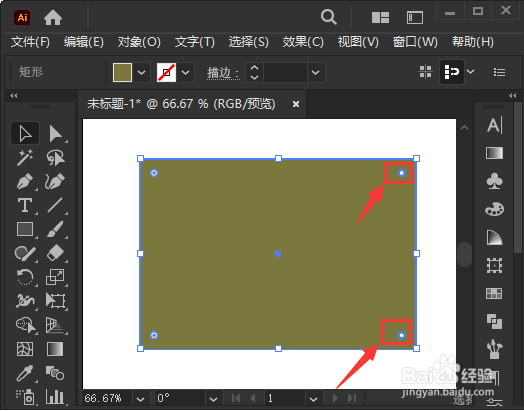Select the Line Segment tool
Viewport: 524px width, 411px height.
click(55, 205)
